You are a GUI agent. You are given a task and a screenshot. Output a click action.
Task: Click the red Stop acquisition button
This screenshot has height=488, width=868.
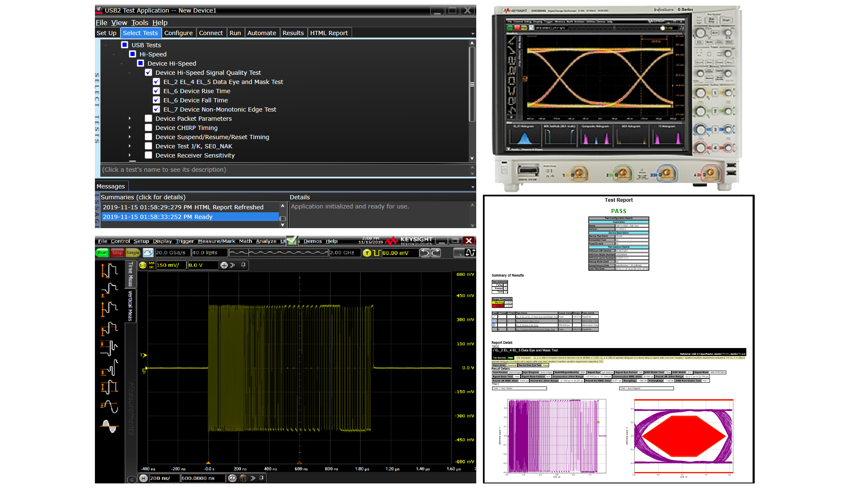coord(117,253)
